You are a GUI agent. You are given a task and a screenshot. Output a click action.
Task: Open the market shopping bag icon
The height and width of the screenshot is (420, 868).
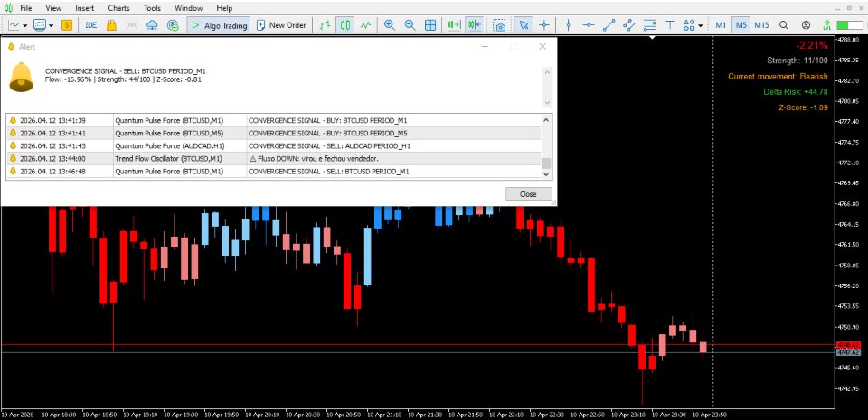(111, 25)
